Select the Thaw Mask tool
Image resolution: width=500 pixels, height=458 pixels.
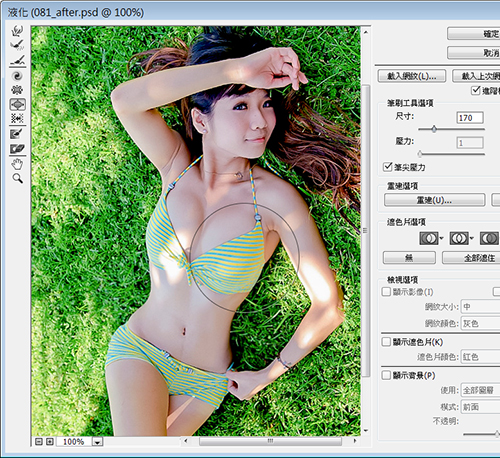17,149
